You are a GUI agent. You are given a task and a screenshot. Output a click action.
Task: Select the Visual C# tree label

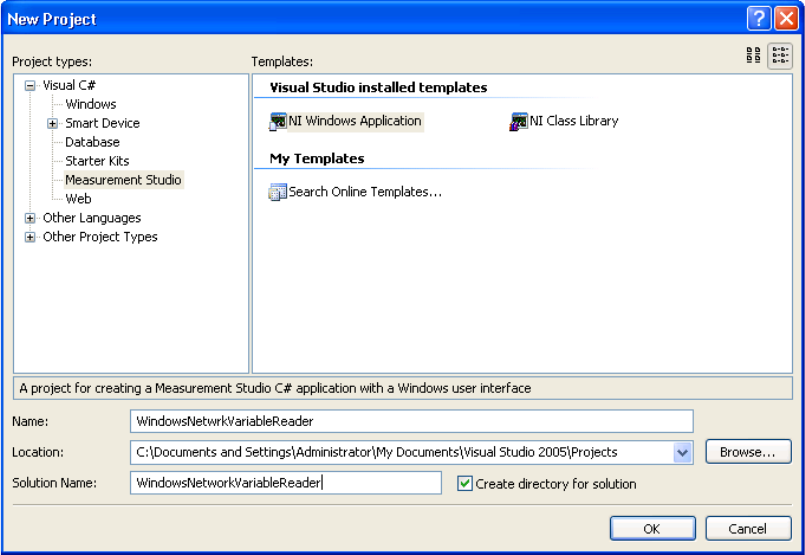pyautogui.click(x=69, y=85)
